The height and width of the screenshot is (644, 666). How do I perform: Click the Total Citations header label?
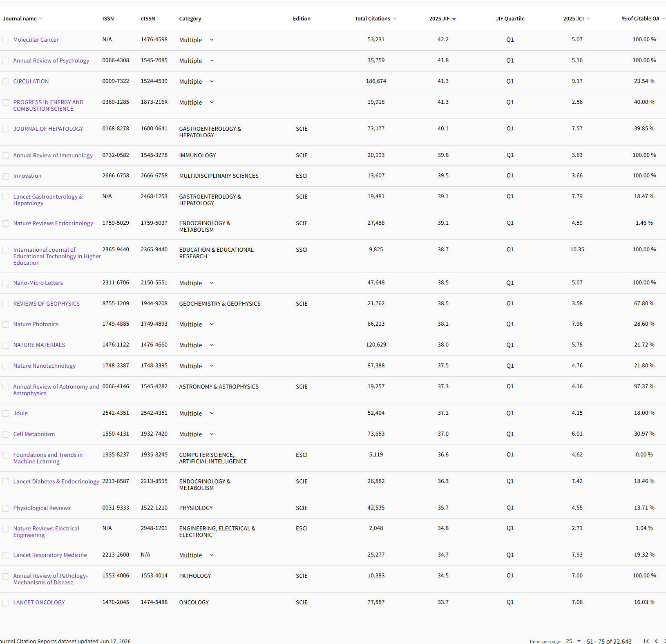click(372, 19)
